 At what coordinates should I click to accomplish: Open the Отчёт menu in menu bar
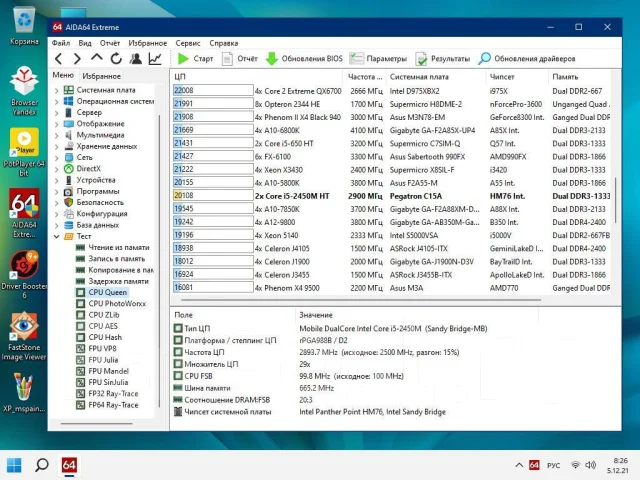[110, 43]
